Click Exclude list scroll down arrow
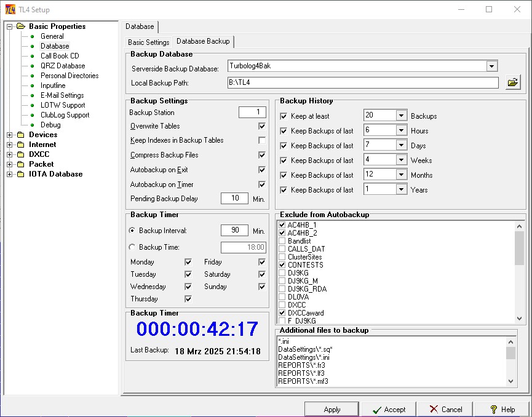 [519, 318]
